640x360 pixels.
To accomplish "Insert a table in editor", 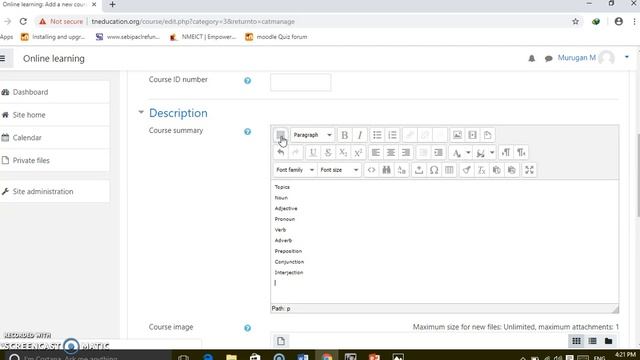I will pos(449,170).
